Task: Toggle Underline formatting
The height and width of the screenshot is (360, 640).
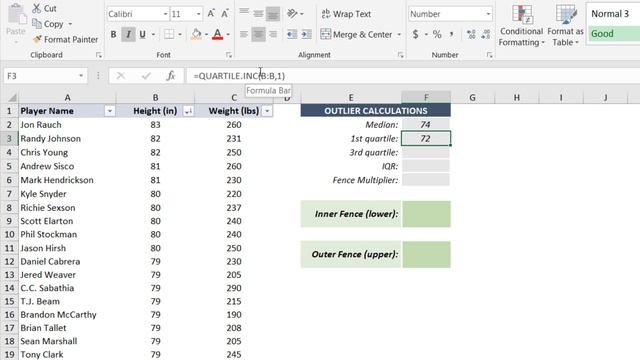Action: pos(142,34)
